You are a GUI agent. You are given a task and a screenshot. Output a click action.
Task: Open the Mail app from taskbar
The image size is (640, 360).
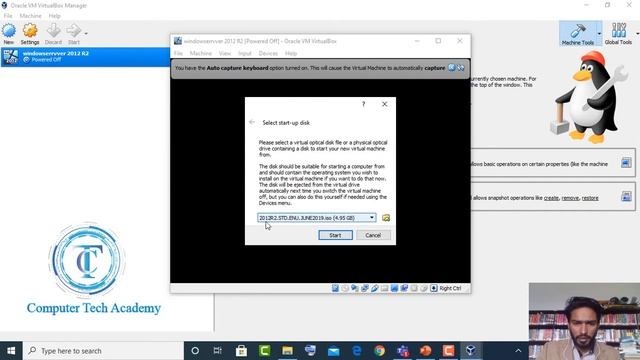click(333, 351)
